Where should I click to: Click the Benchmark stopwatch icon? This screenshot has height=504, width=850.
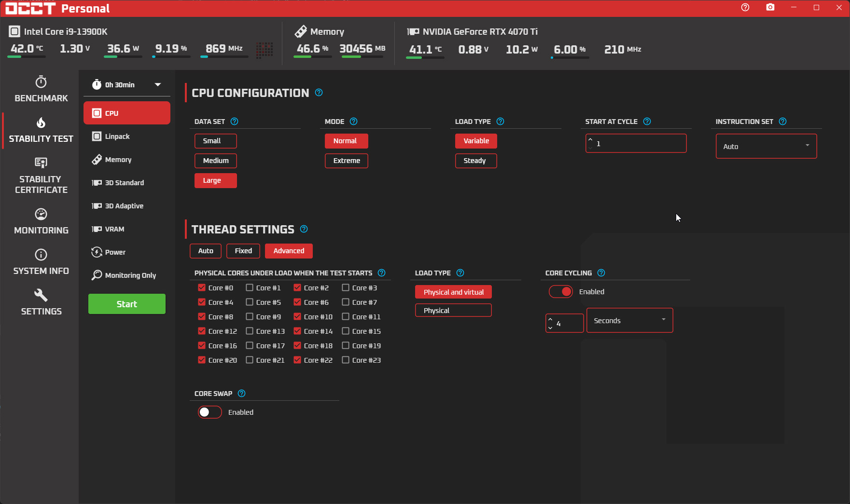point(41,82)
